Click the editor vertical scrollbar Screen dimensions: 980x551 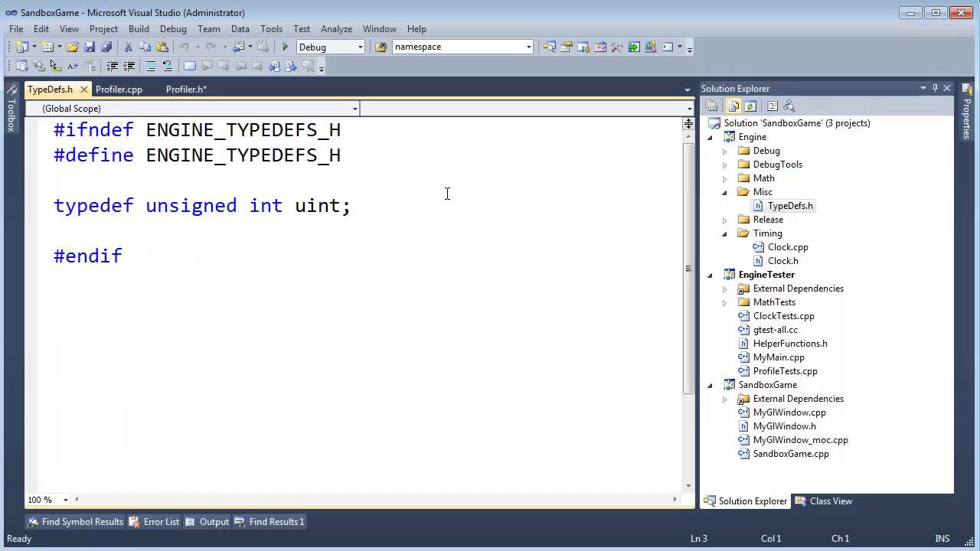(x=688, y=269)
